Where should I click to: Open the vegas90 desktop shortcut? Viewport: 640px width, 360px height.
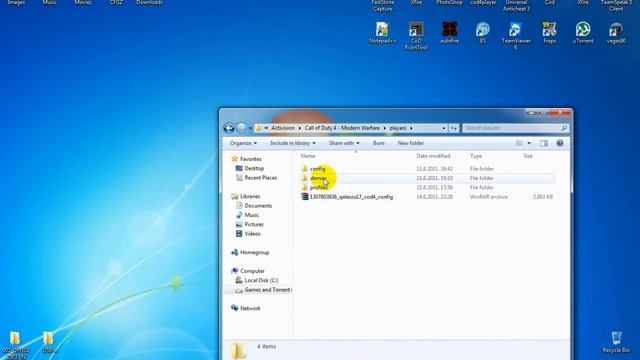pos(616,32)
